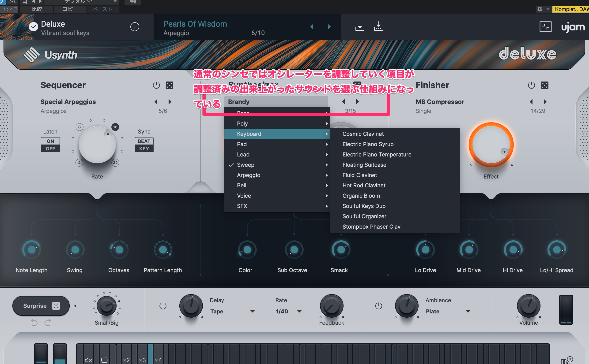Click the Finisher randomize dice icon
The image size is (589, 364).
544,85
